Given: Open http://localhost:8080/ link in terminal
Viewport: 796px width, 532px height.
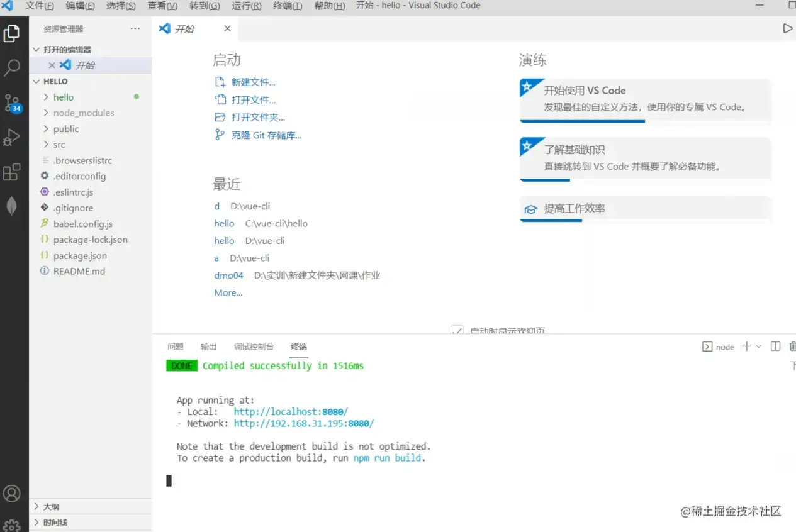Looking at the screenshot, I should 291,412.
